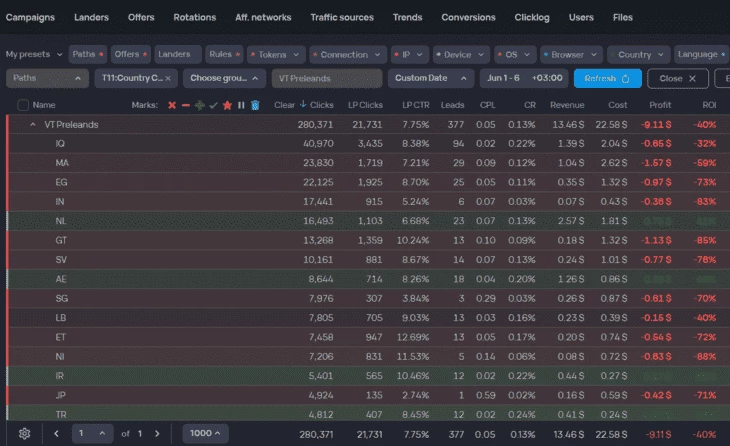The width and height of the screenshot is (730, 446).
Task: Select the AE country row
Action: [x=368, y=279]
